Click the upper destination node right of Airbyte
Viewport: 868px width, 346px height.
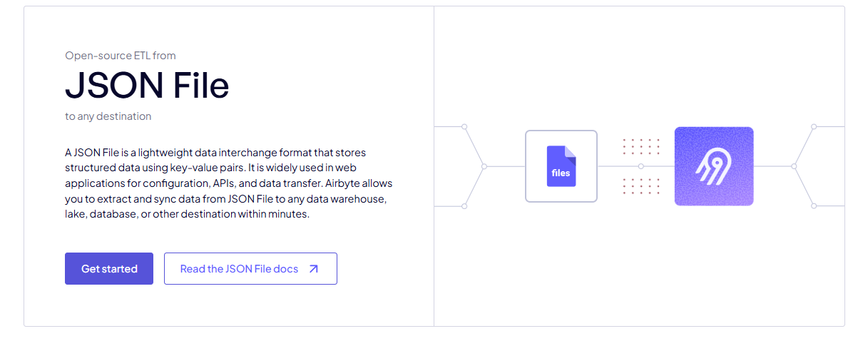click(x=813, y=126)
